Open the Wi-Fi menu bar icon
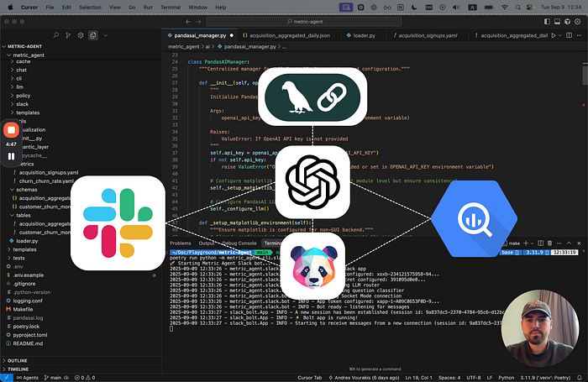 [x=505, y=7]
